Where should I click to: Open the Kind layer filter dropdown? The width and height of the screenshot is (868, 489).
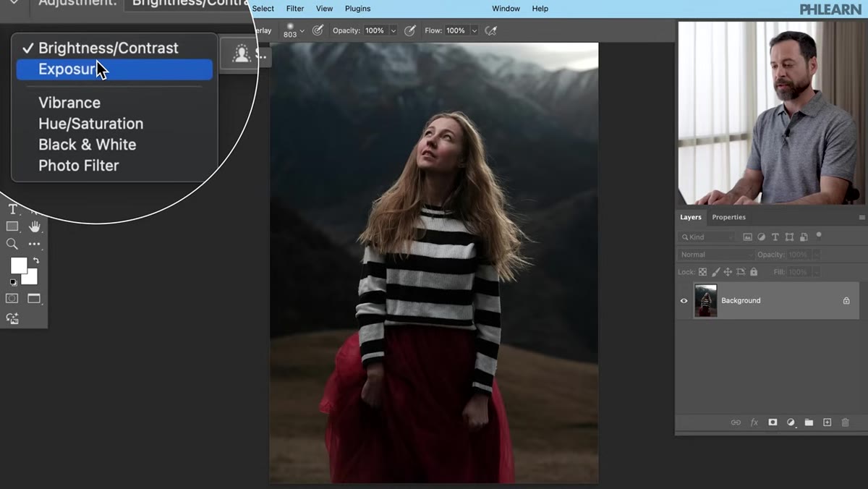[707, 237]
